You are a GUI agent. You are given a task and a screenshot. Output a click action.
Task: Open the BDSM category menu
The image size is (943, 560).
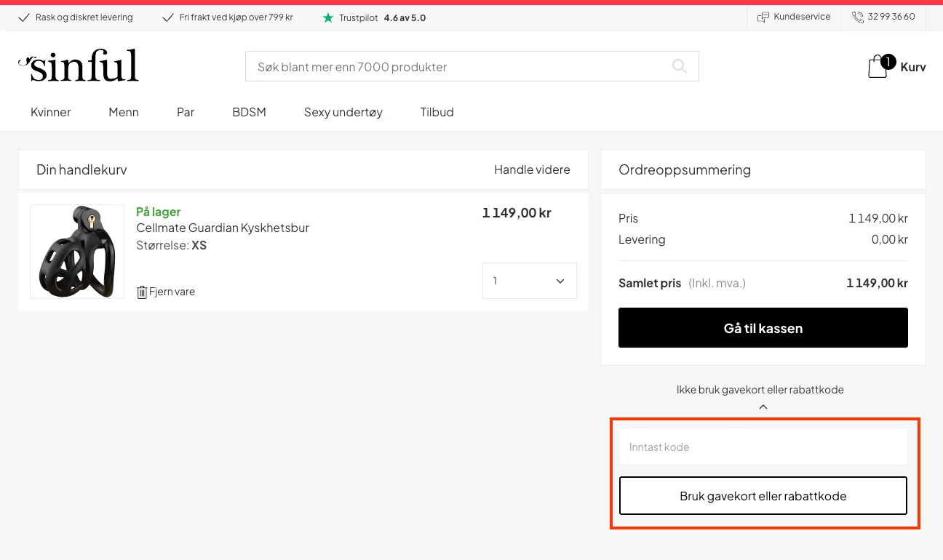(x=249, y=112)
